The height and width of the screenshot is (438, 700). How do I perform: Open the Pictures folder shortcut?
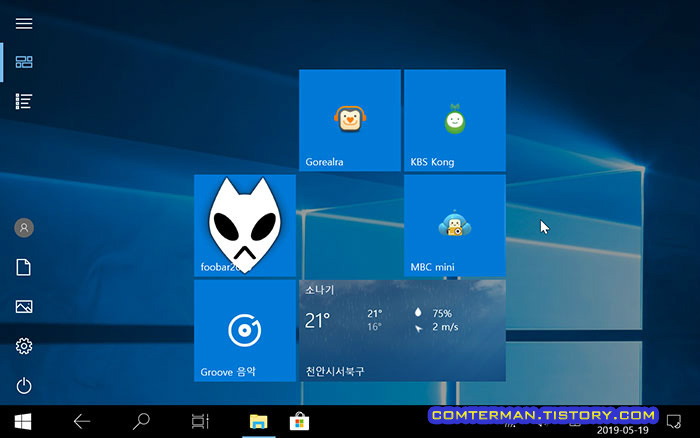pos(24,307)
